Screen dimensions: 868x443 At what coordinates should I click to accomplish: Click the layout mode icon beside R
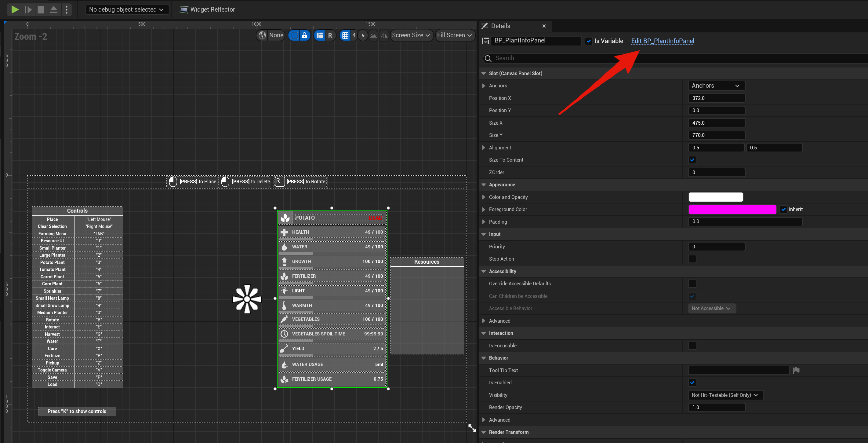[320, 35]
